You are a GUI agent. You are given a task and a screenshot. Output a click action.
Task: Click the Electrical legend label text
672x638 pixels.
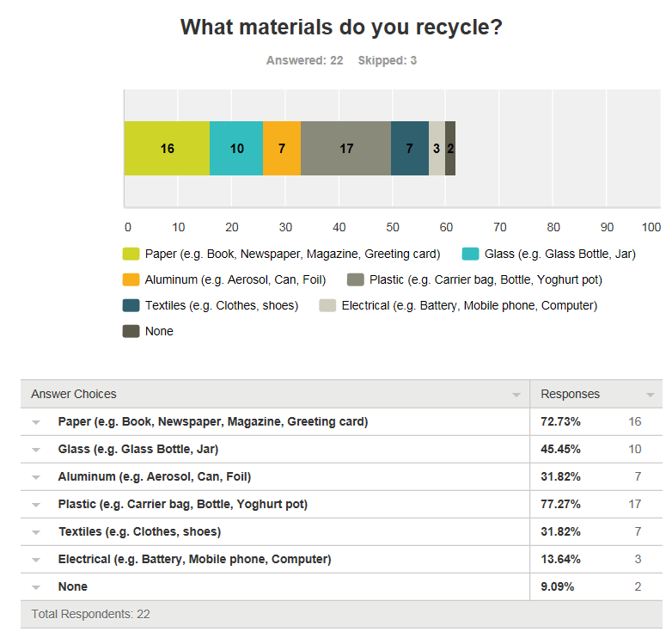[x=468, y=305]
